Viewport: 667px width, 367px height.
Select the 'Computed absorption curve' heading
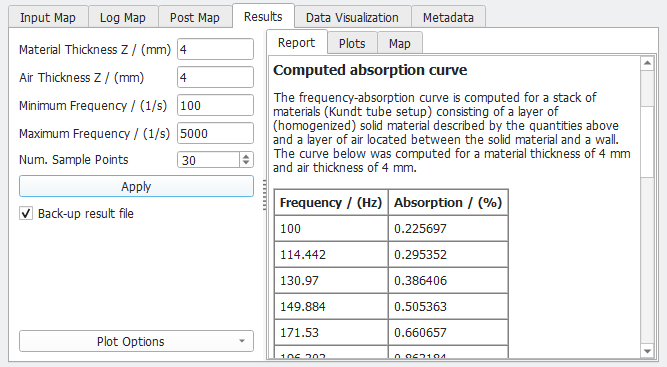click(370, 70)
